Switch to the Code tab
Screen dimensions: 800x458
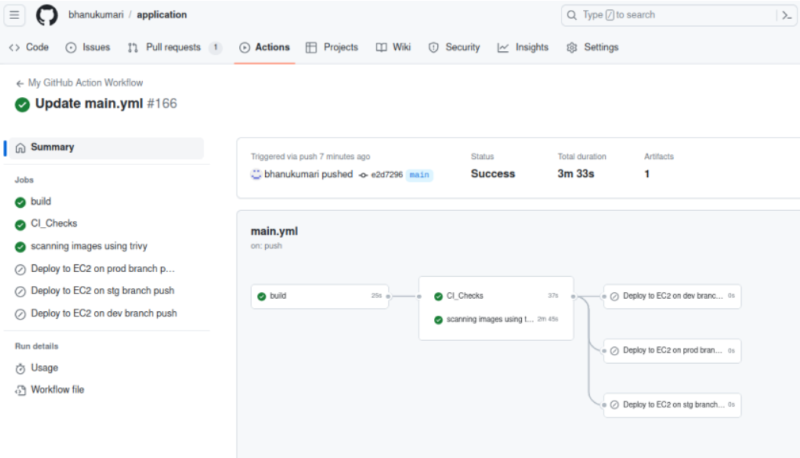[29, 47]
